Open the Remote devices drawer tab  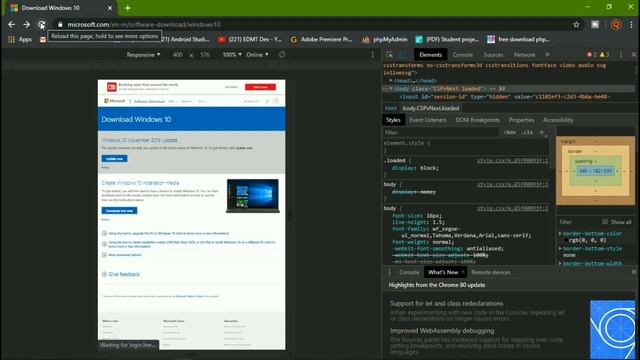point(491,272)
